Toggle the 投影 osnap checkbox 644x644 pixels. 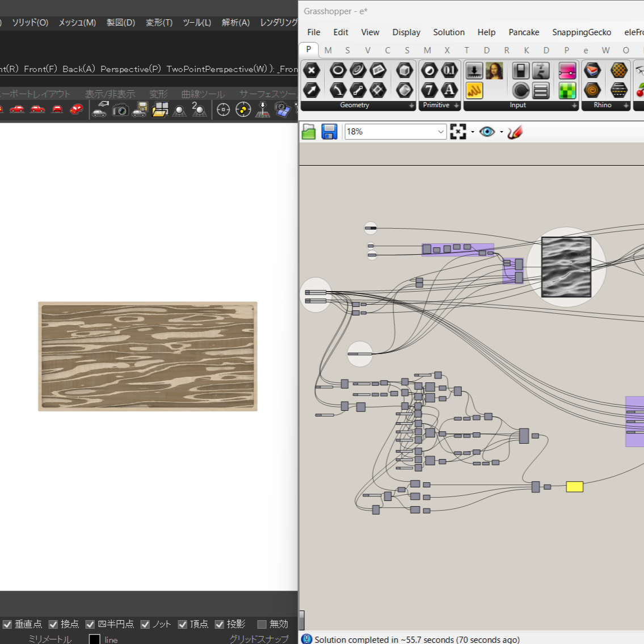click(x=220, y=624)
